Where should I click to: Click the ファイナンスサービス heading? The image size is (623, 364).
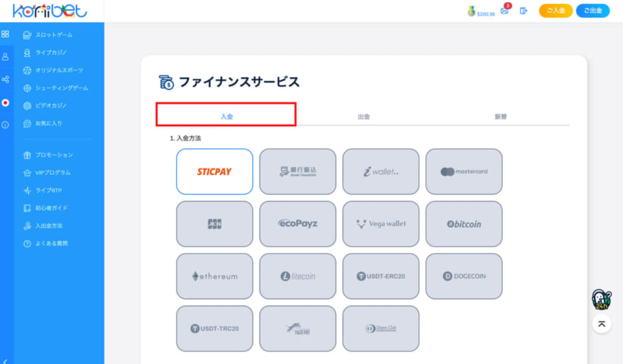pos(239,82)
